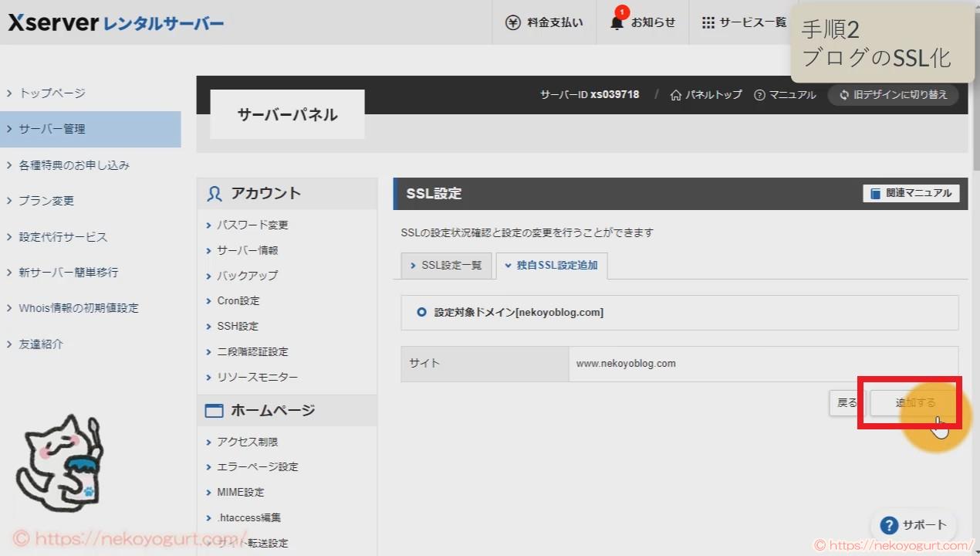Open the サービス一覧 grid icon
Image resolution: width=980 pixels, height=556 pixels.
pyautogui.click(x=708, y=22)
